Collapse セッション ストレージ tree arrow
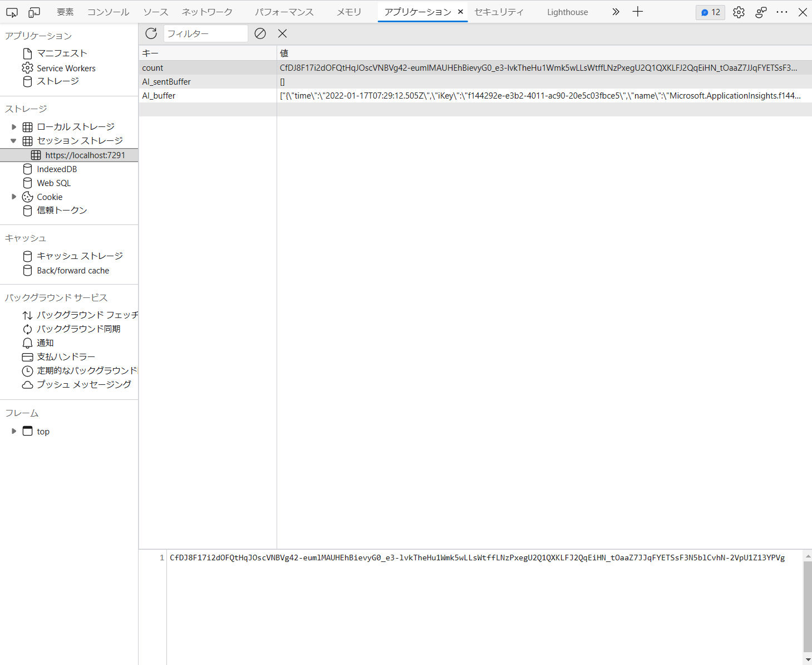 14,141
